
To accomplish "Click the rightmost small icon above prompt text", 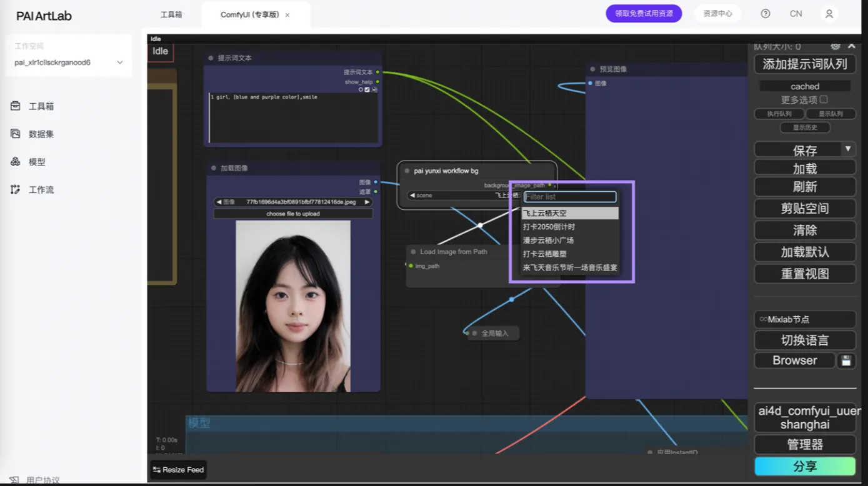I will coord(374,90).
